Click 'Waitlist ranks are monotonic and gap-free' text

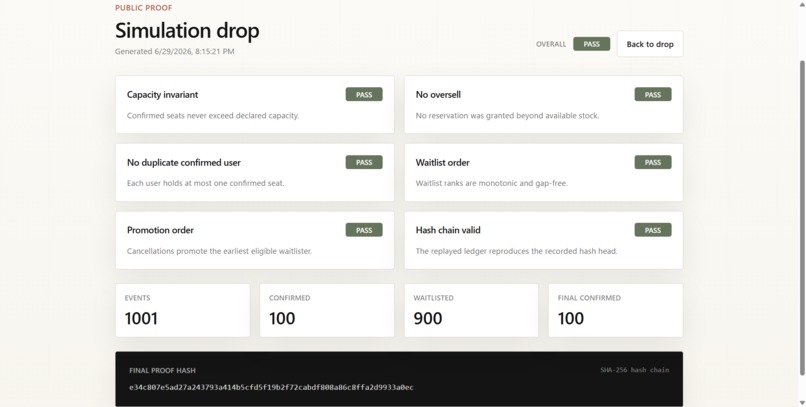(492, 183)
